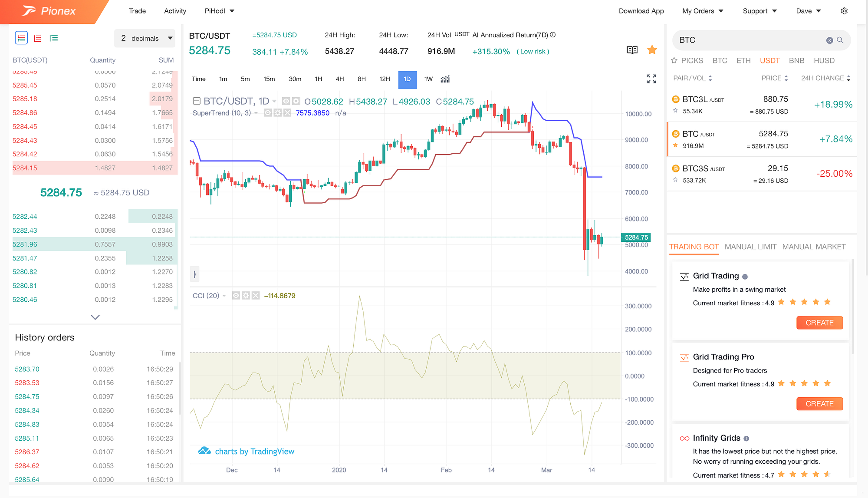The width and height of the screenshot is (868, 498).
Task: Click the Infinity Grids infinity icon
Action: click(684, 439)
